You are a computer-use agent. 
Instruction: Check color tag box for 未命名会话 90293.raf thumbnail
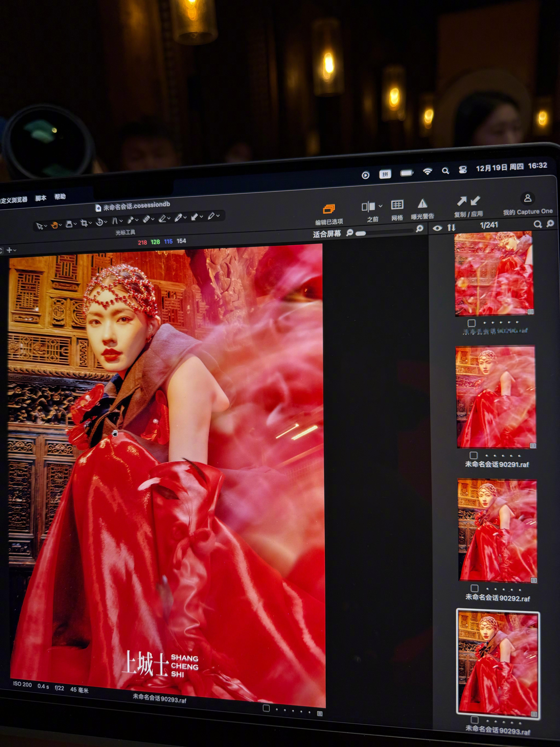[475, 720]
